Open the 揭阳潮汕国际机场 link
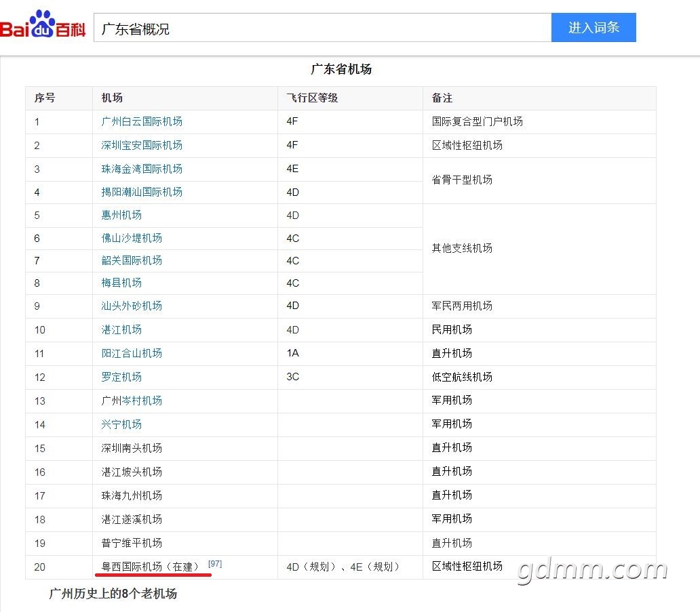 click(142, 192)
